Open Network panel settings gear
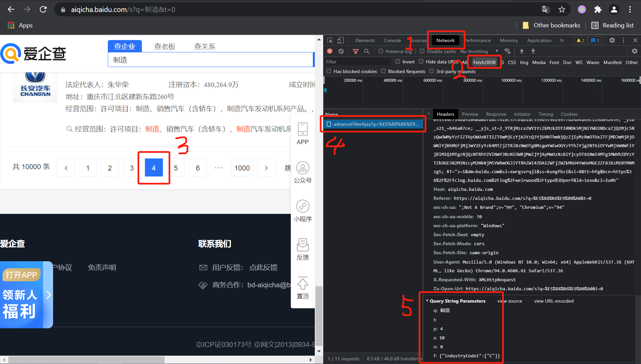This screenshot has height=364, width=641. (635, 51)
